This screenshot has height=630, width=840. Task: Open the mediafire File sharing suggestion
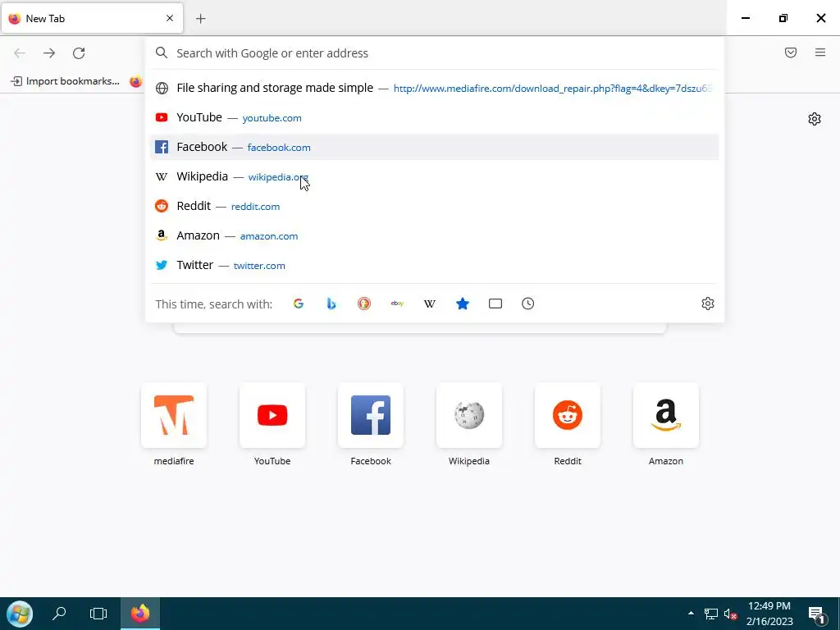(x=434, y=88)
